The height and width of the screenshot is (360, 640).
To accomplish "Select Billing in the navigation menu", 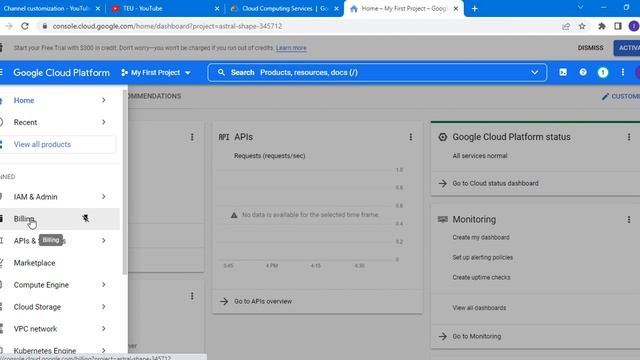I will pos(60,219).
